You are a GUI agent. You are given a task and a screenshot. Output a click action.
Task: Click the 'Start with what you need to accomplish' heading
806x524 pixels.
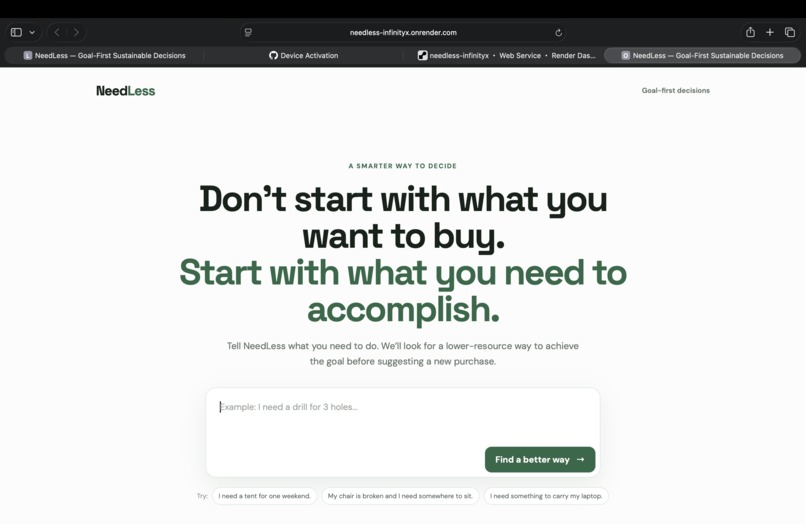(x=403, y=291)
